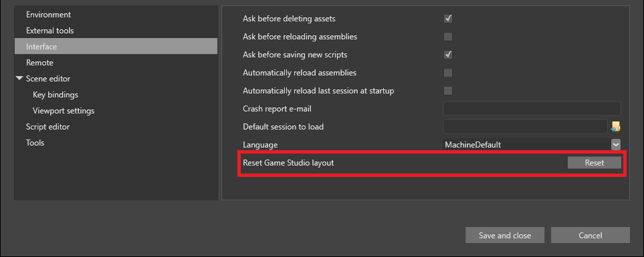Toggle Ask before deleting assets checkbox
644x257 pixels.
[448, 19]
